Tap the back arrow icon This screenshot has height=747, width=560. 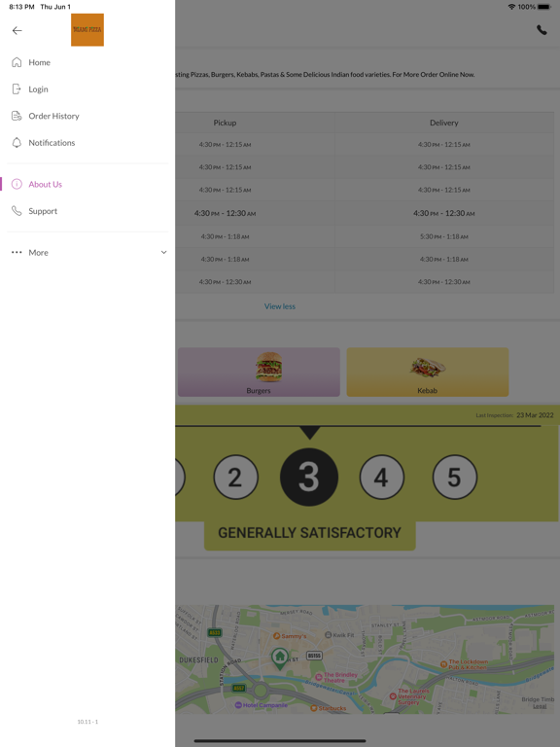(x=17, y=30)
